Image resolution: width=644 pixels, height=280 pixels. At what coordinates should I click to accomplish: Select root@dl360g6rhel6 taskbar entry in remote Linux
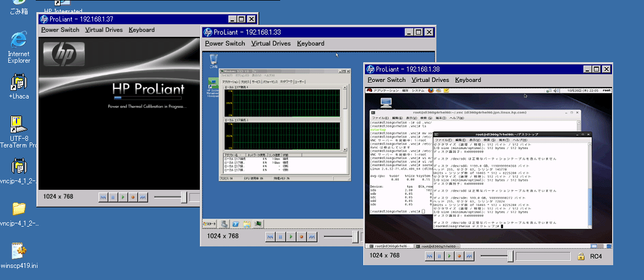point(391,246)
